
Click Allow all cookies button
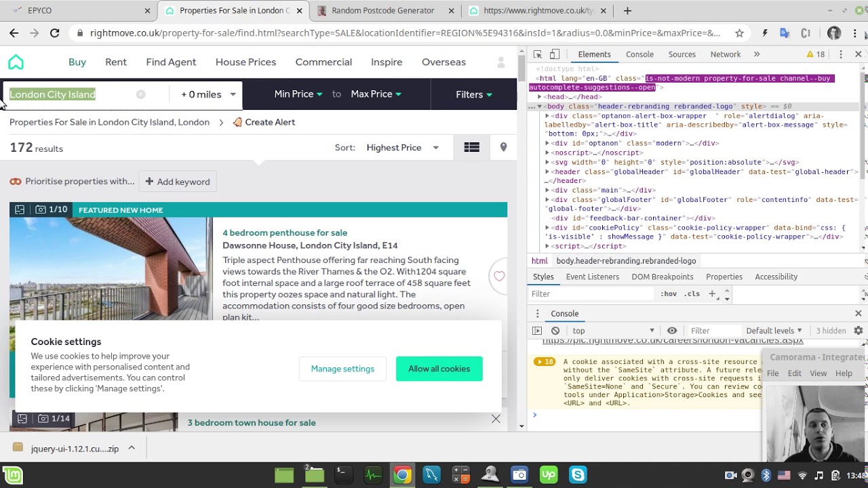pyautogui.click(x=439, y=369)
